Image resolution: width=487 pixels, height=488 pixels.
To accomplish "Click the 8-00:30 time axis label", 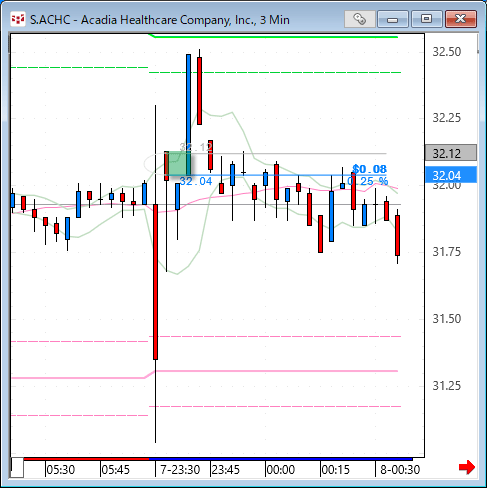I will (x=400, y=470).
